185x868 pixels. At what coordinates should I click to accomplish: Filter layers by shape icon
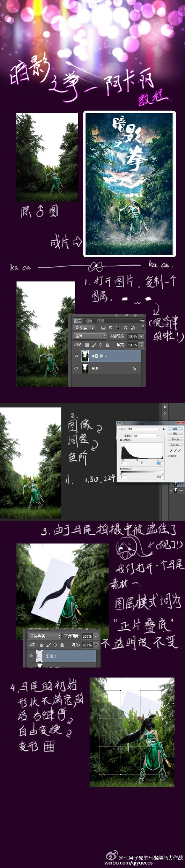125,327
